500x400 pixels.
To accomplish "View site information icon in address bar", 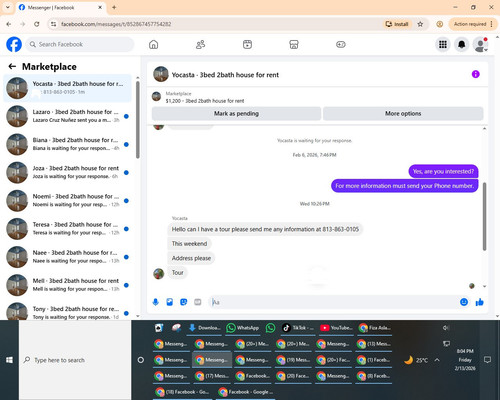I will pos(53,24).
